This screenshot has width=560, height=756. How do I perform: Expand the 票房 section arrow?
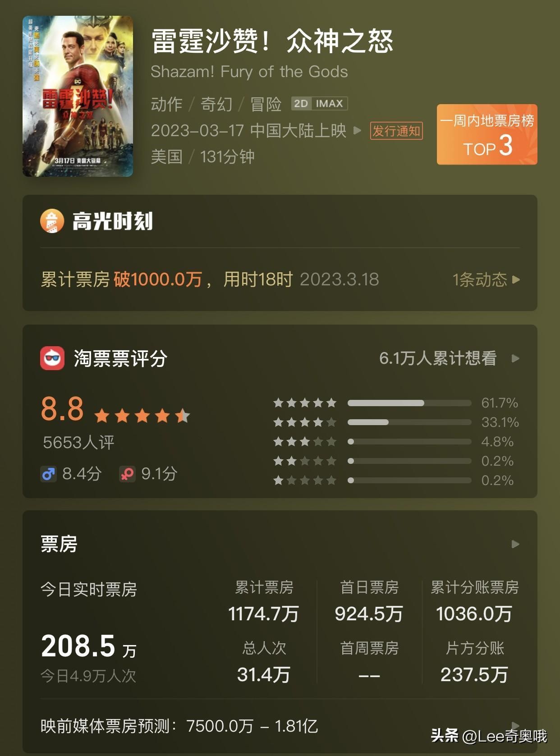[x=515, y=544]
